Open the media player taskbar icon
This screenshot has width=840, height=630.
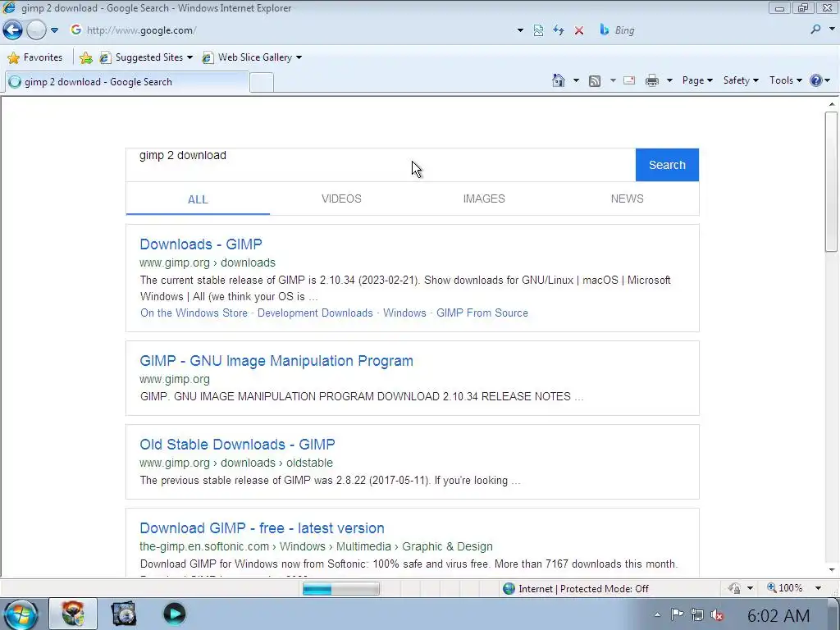pyautogui.click(x=174, y=614)
